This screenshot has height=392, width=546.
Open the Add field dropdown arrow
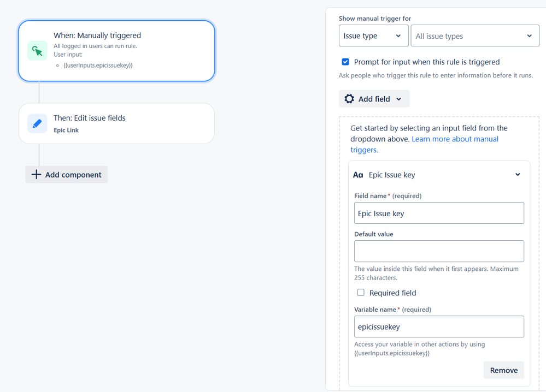[399, 99]
